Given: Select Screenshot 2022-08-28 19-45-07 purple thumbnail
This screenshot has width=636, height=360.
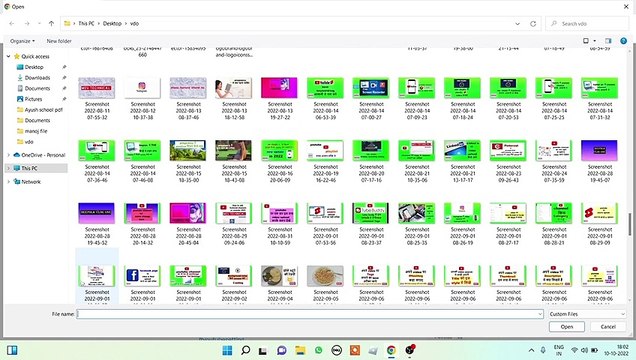Looking at the screenshot, I should click(599, 150).
